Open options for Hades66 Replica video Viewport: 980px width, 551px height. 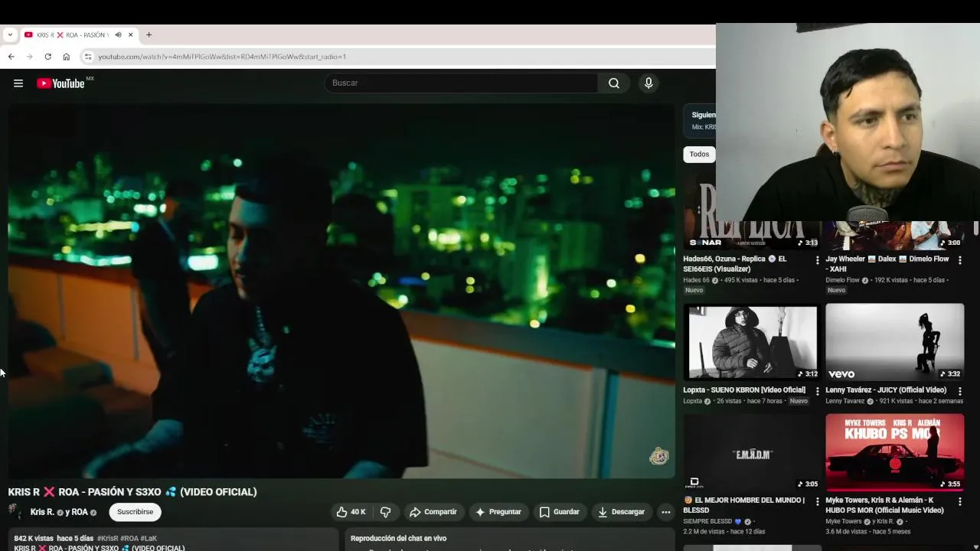coord(817,260)
